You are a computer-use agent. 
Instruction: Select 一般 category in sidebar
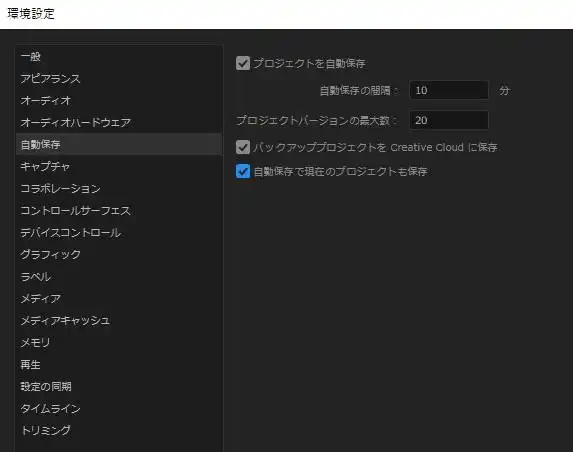[x=119, y=57]
